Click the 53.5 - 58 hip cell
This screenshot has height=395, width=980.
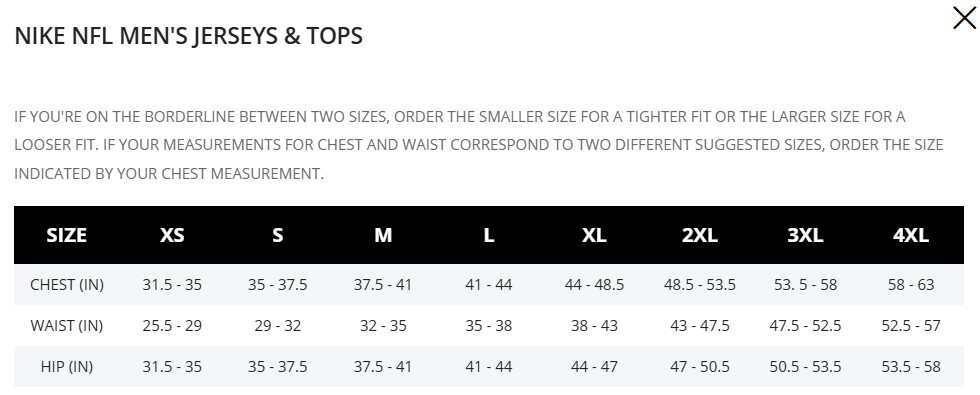pos(911,366)
